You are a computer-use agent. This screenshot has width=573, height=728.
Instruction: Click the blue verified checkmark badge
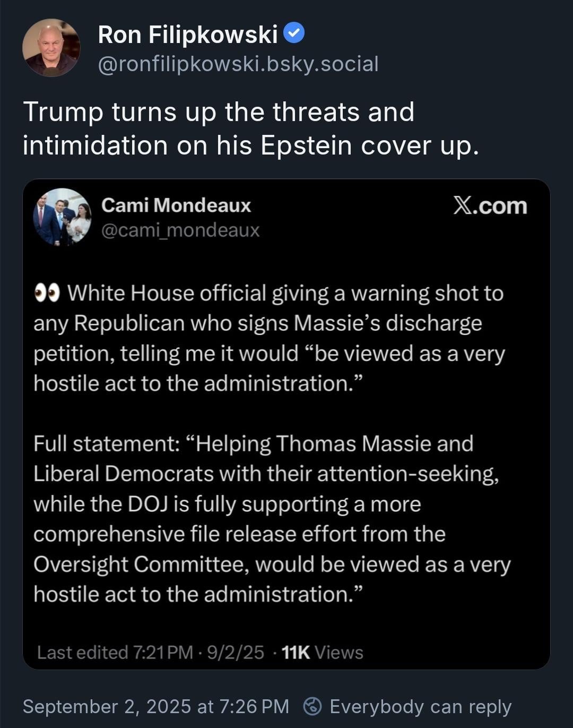(x=294, y=33)
